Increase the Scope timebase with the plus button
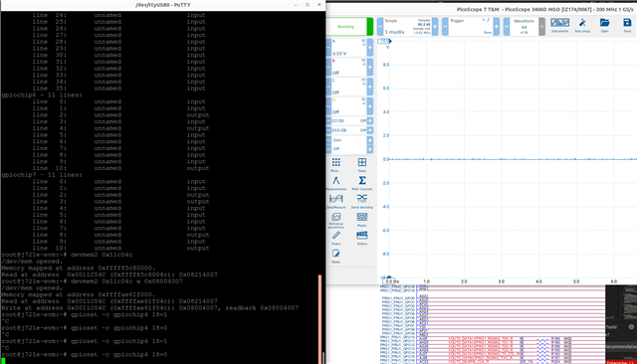The height and width of the screenshot is (364, 637). pyautogui.click(x=435, y=27)
